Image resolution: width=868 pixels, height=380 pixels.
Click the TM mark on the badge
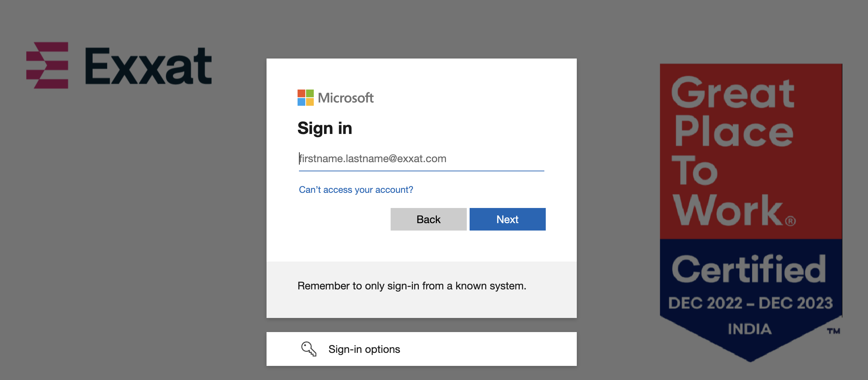[833, 331]
